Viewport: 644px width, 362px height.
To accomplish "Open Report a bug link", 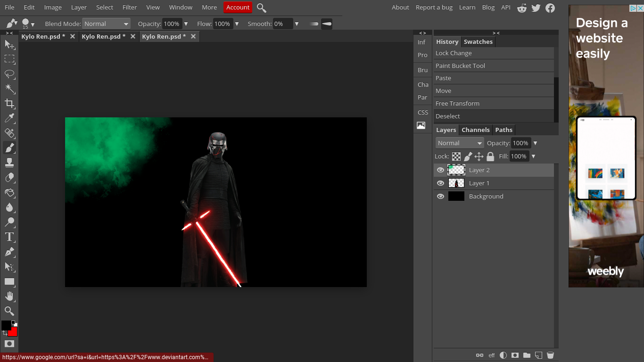I will click(x=434, y=8).
